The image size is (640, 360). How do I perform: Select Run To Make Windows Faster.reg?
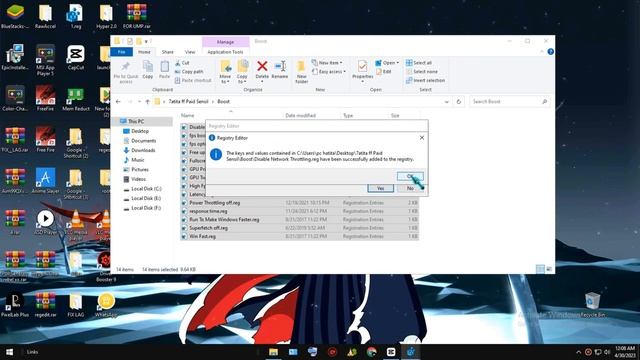pyautogui.click(x=299, y=220)
